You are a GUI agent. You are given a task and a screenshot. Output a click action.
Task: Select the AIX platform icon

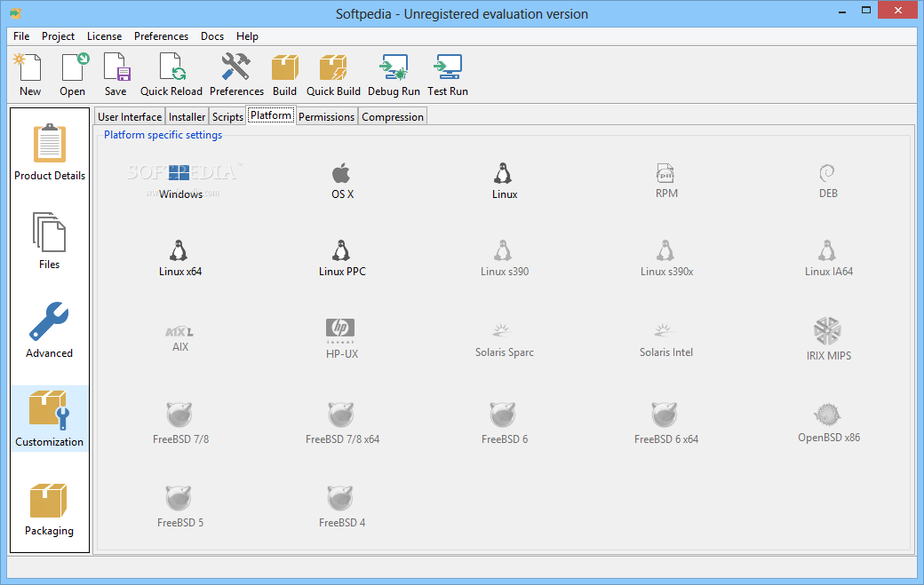click(x=180, y=339)
